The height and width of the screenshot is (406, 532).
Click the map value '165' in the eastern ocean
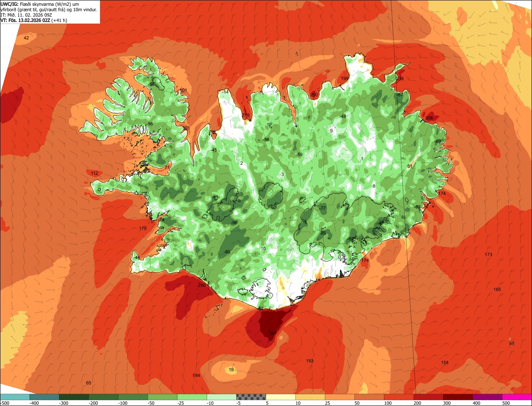497,289
